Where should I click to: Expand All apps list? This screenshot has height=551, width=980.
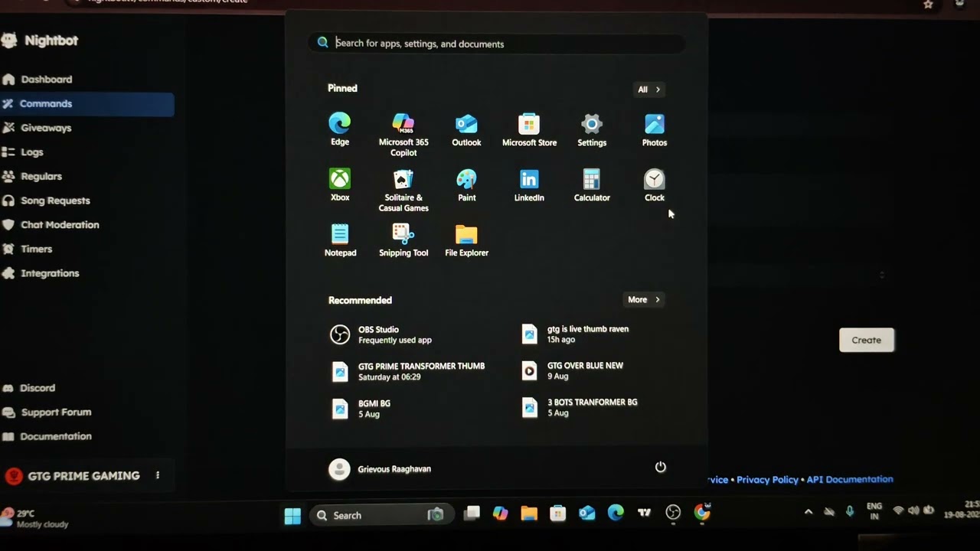click(x=648, y=90)
